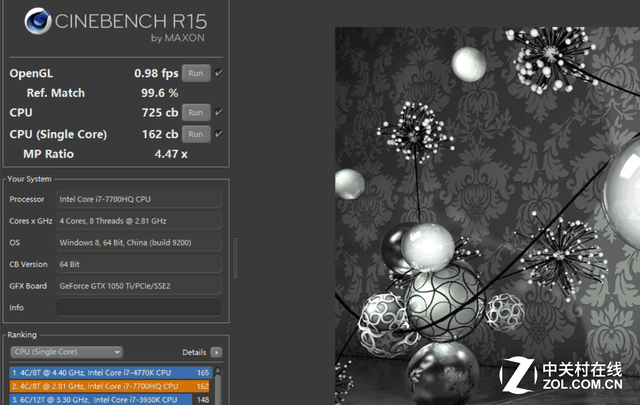Click the 162 cb single core score
The image size is (640, 405).
click(x=160, y=134)
